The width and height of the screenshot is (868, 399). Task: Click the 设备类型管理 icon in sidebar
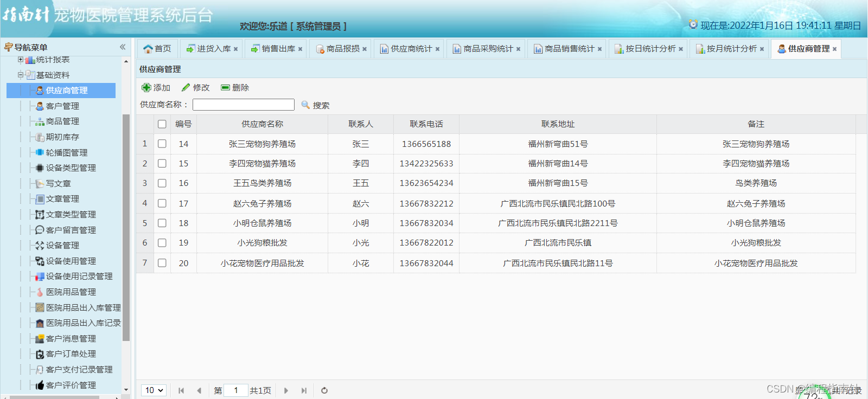coord(40,168)
